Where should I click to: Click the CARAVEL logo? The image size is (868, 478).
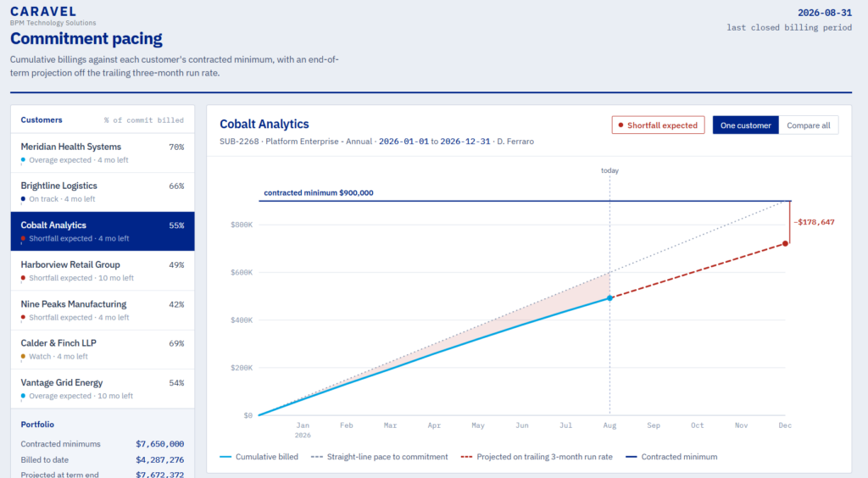43,11
